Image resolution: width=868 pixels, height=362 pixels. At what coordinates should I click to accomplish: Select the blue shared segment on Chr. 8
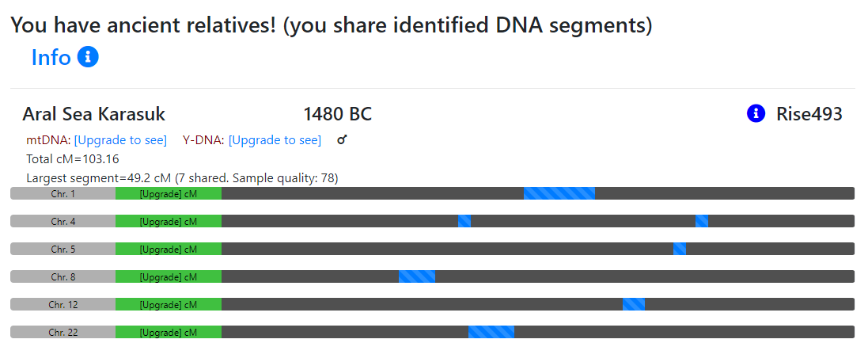click(416, 276)
